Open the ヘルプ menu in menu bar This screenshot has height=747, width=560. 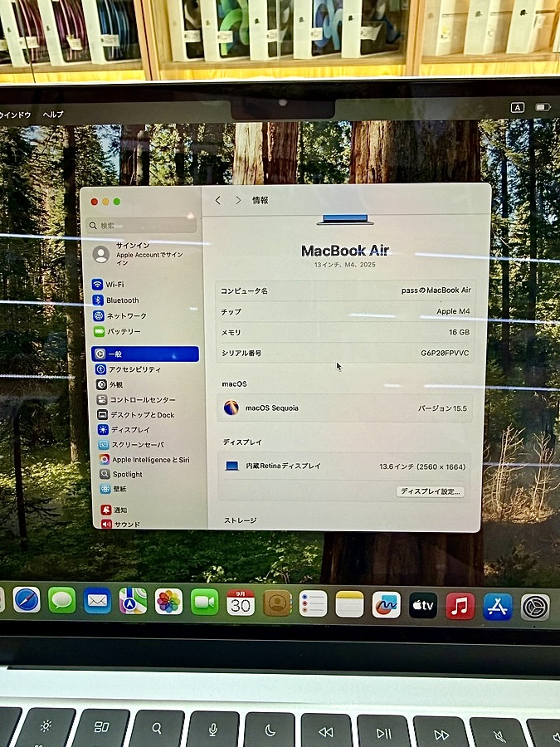tap(53, 114)
